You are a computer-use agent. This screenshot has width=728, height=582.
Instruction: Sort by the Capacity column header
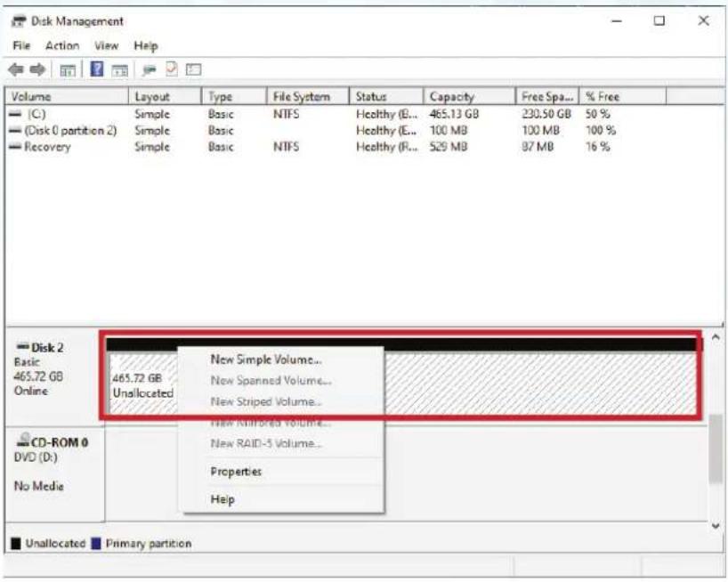pyautogui.click(x=469, y=96)
